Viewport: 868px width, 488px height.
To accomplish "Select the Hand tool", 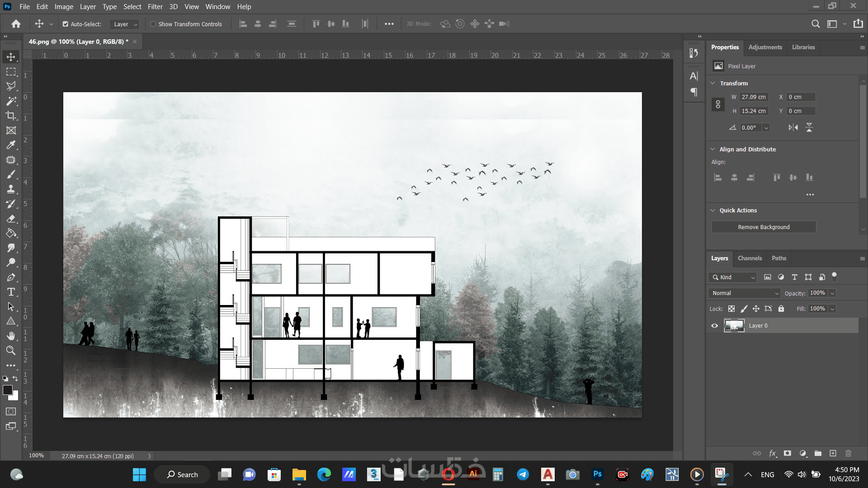I will click(x=11, y=336).
